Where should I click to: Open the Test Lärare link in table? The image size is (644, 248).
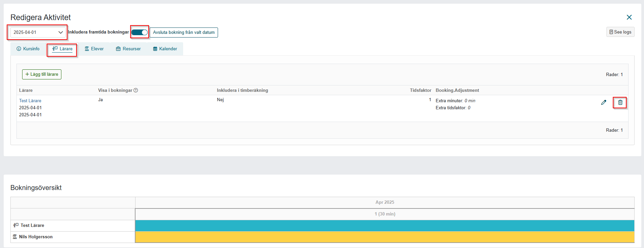(30, 101)
